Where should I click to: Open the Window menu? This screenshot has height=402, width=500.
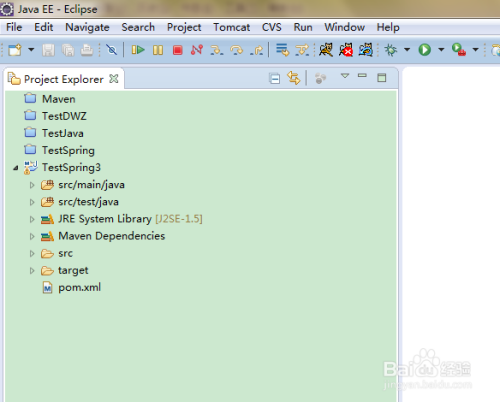(345, 27)
